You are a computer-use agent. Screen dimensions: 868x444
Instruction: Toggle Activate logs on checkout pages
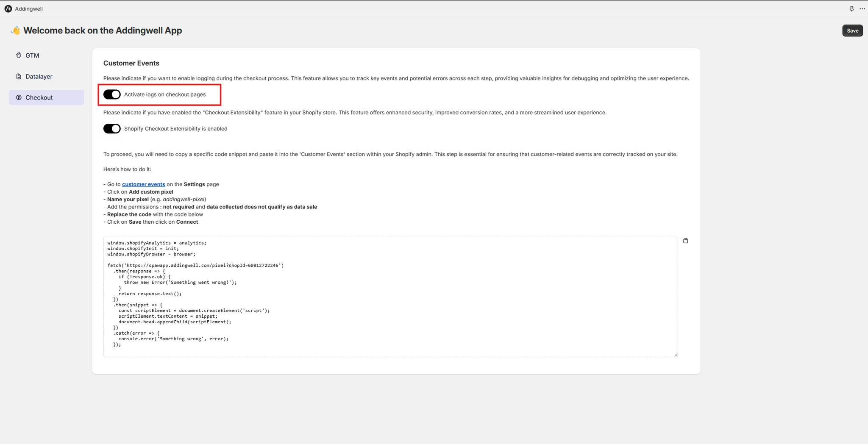click(112, 94)
